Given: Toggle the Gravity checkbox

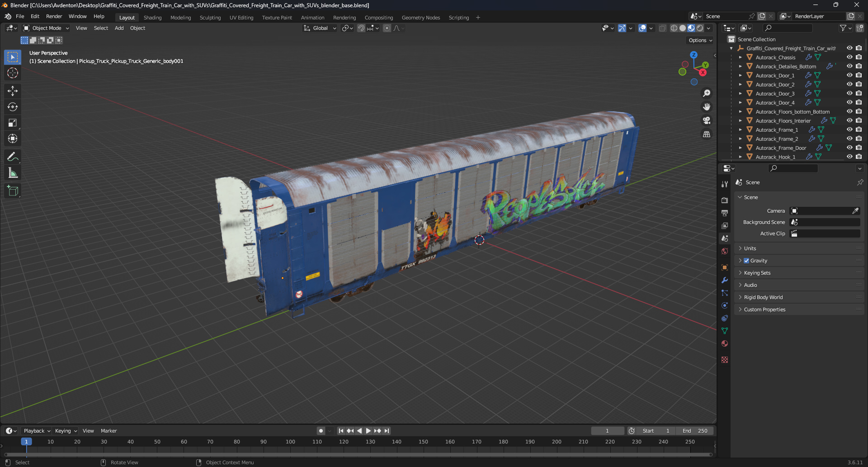Looking at the screenshot, I should point(746,261).
